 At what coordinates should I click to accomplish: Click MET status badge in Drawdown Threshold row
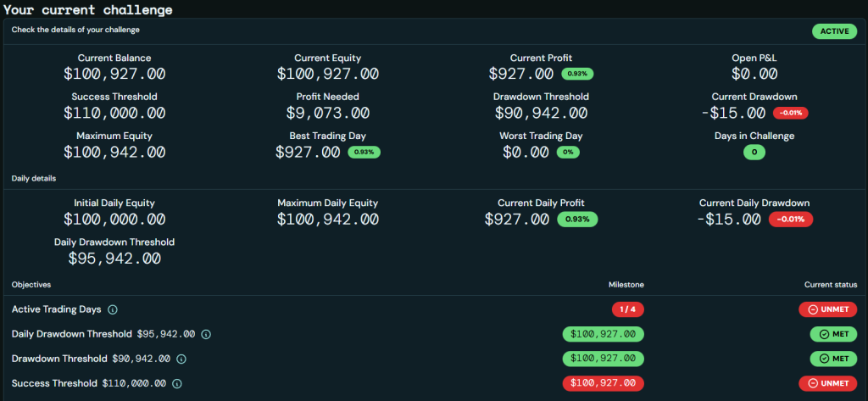pyautogui.click(x=833, y=359)
